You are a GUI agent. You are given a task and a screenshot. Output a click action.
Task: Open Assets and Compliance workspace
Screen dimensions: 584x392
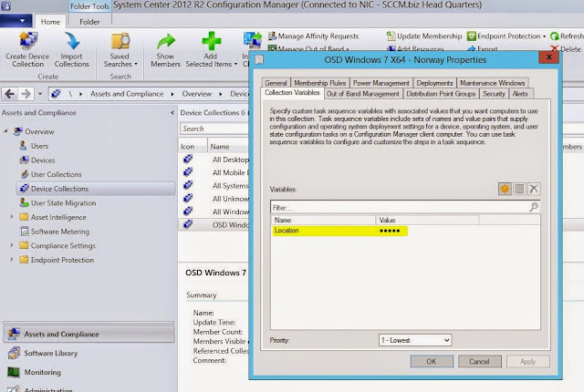click(x=89, y=334)
